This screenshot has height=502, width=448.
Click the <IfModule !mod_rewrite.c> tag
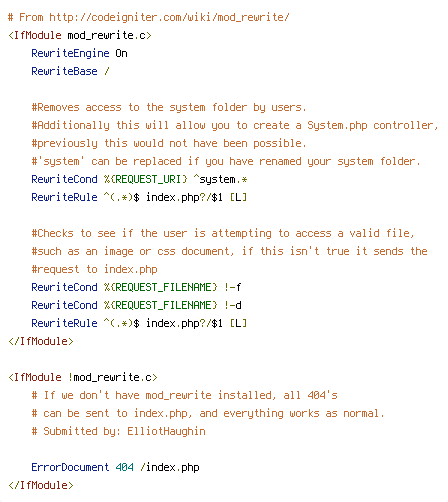tap(83, 377)
